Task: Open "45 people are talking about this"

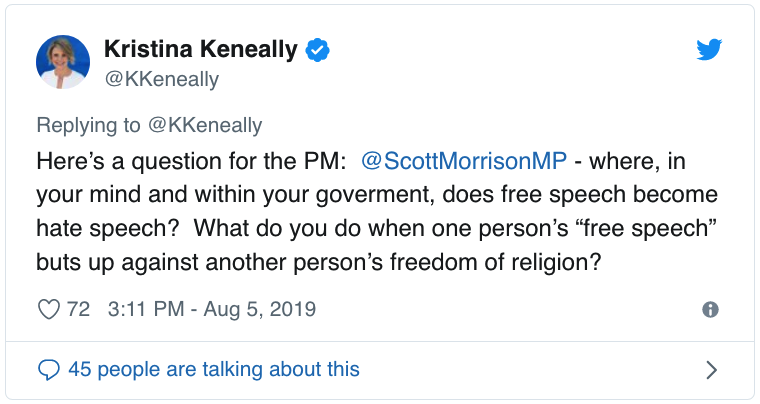Action: [x=213, y=369]
